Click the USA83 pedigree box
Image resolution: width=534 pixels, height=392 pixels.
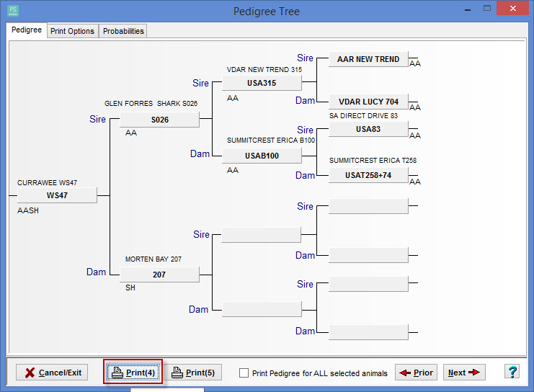tap(368, 129)
